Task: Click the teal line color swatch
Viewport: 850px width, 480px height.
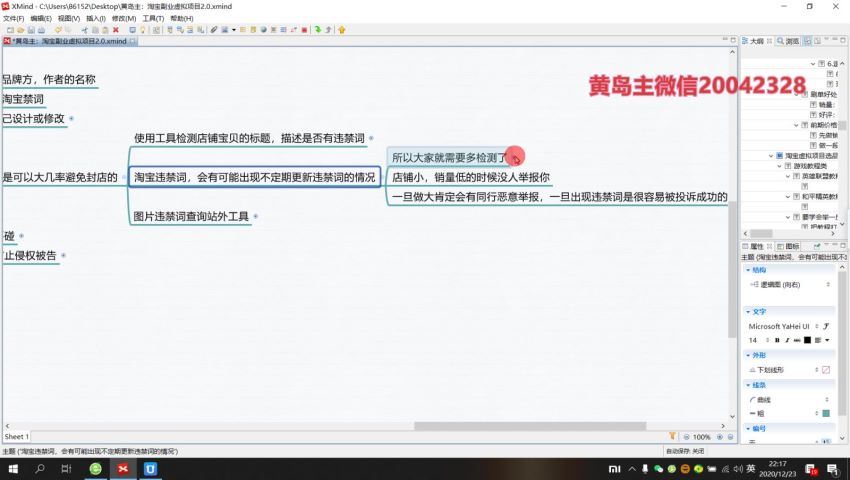Action: [x=826, y=413]
